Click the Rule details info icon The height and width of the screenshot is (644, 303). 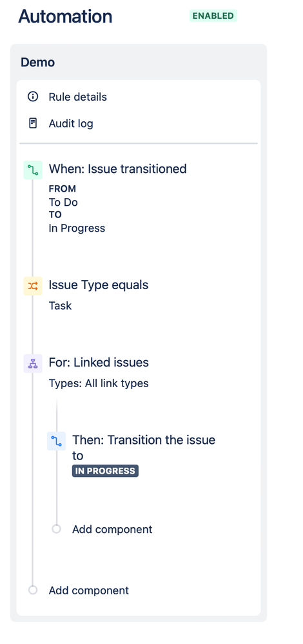[x=33, y=97]
